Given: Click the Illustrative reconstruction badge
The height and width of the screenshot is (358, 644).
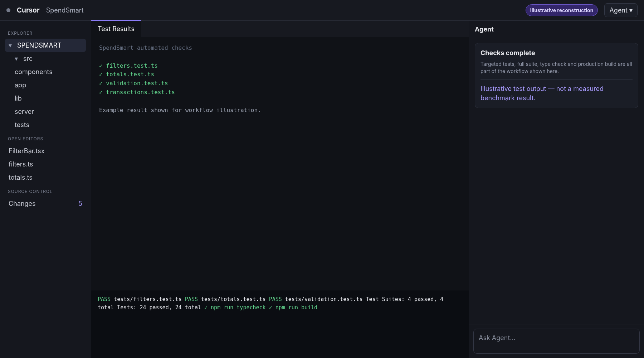Looking at the screenshot, I should pos(561,10).
